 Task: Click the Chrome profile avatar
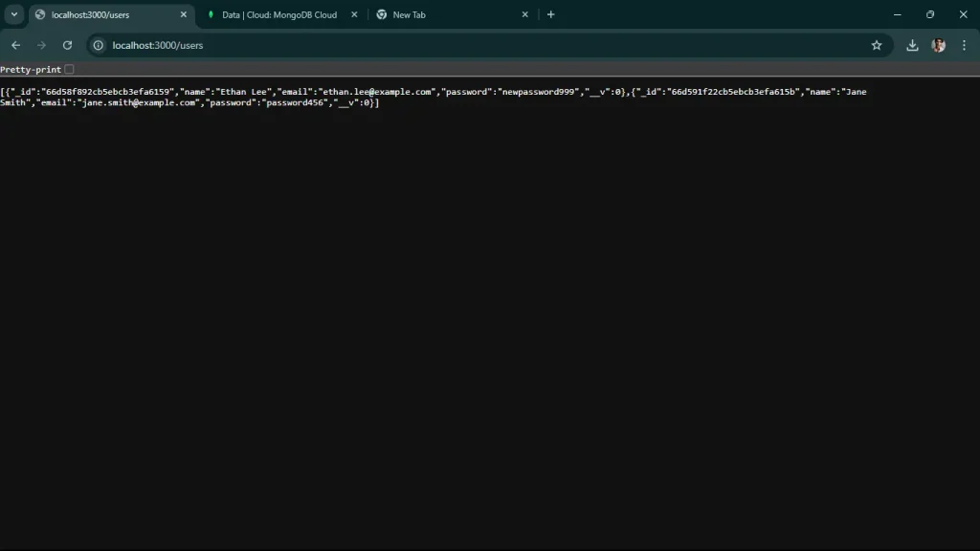(939, 45)
